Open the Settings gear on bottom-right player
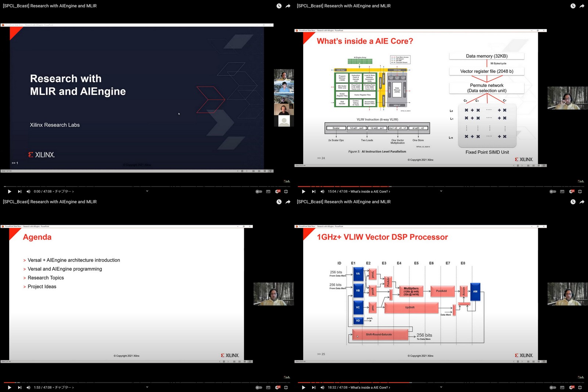 [571, 387]
